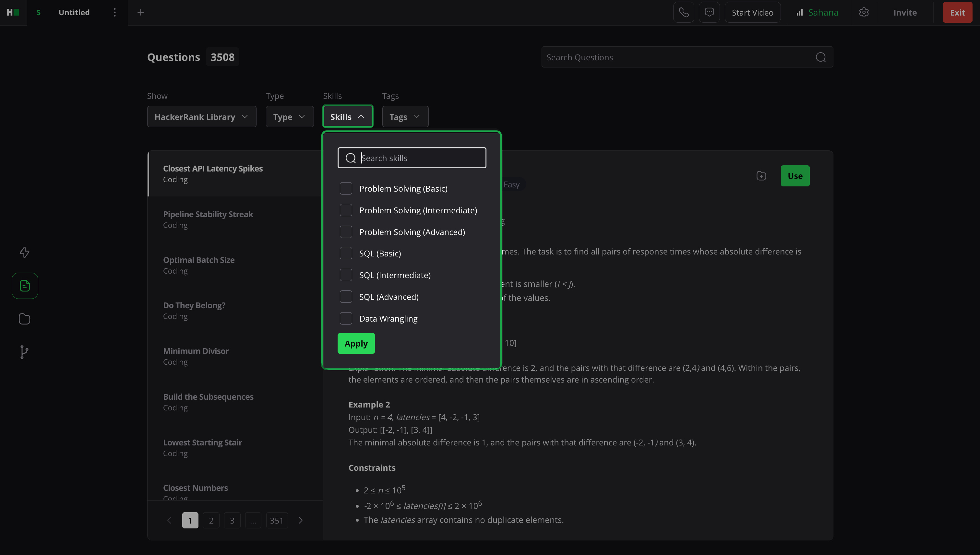The width and height of the screenshot is (980, 555).
Task: Open the folder sidebar icon
Action: coord(24,319)
